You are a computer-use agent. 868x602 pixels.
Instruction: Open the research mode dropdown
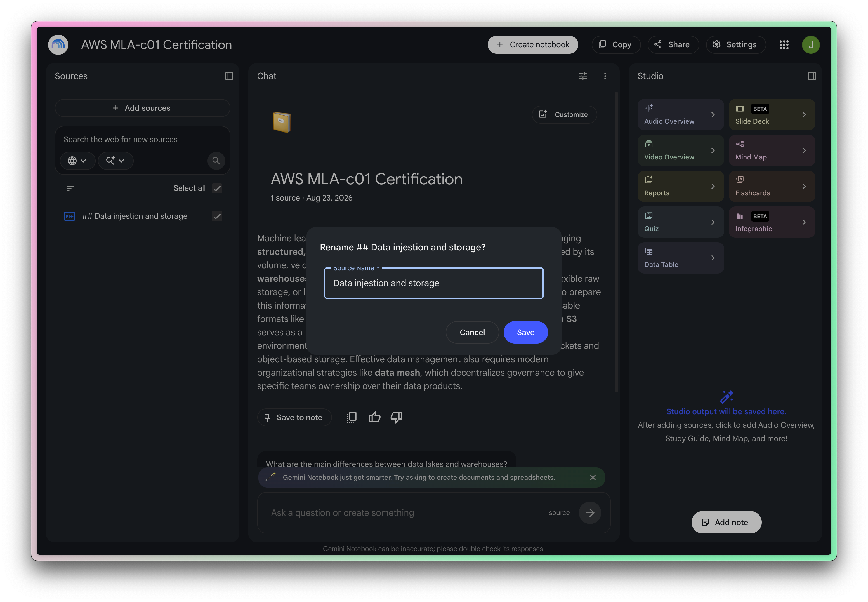tap(115, 161)
